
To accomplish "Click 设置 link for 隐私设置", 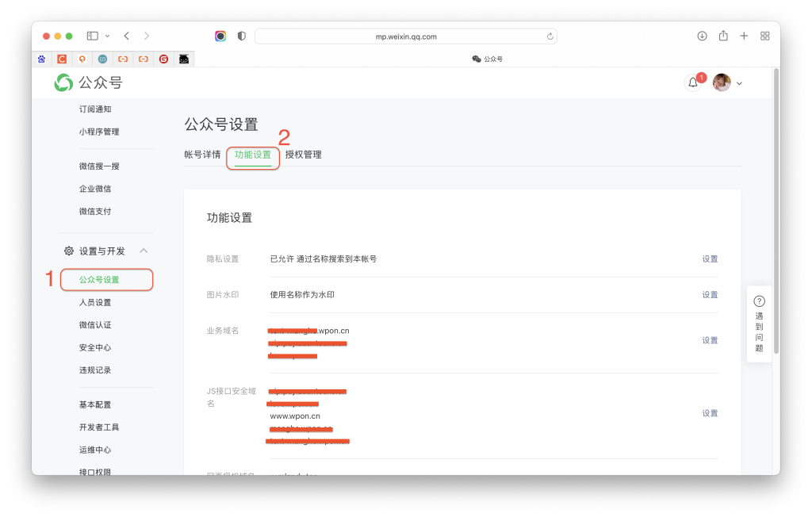I will [x=710, y=259].
